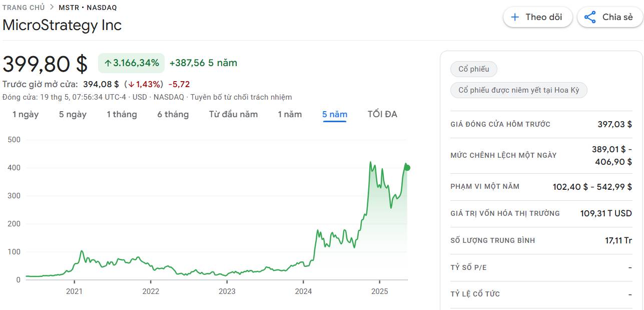Viewport: 644px width, 310px height.
Task: Click the share icon on Chia sẻ
Action: 590,17
